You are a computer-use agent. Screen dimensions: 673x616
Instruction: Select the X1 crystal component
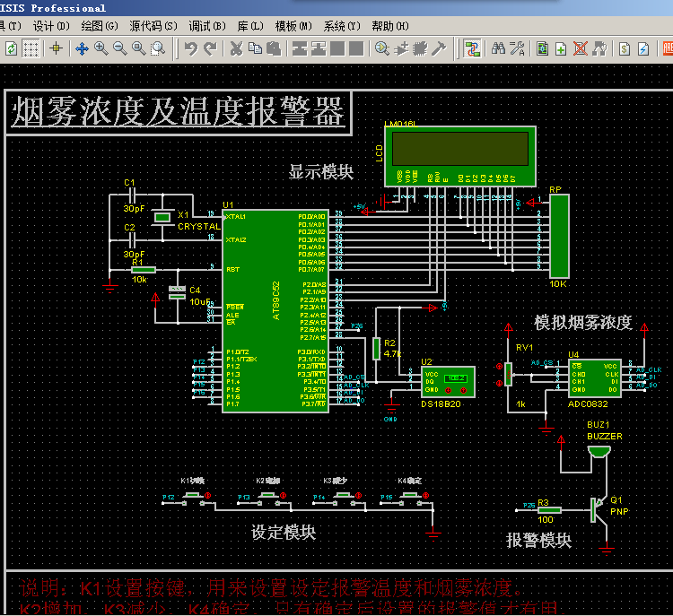pos(162,218)
